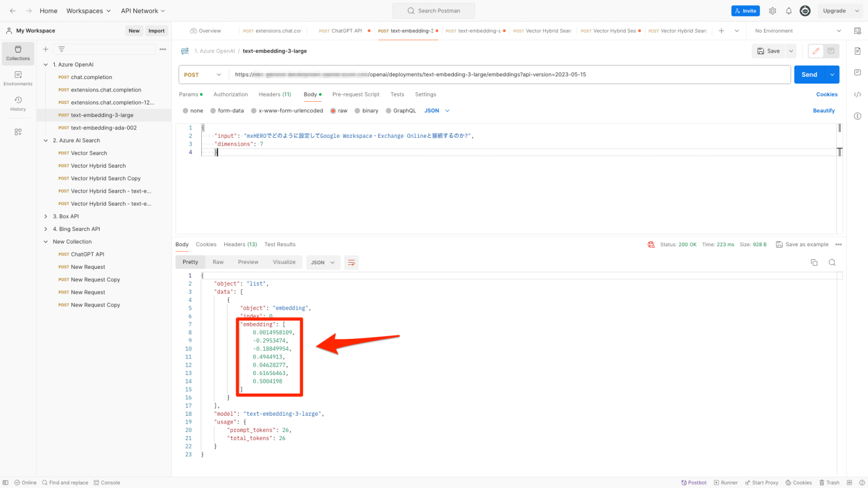Toggle the raw body type radio button
This screenshot has height=488, width=868.
[x=332, y=110]
